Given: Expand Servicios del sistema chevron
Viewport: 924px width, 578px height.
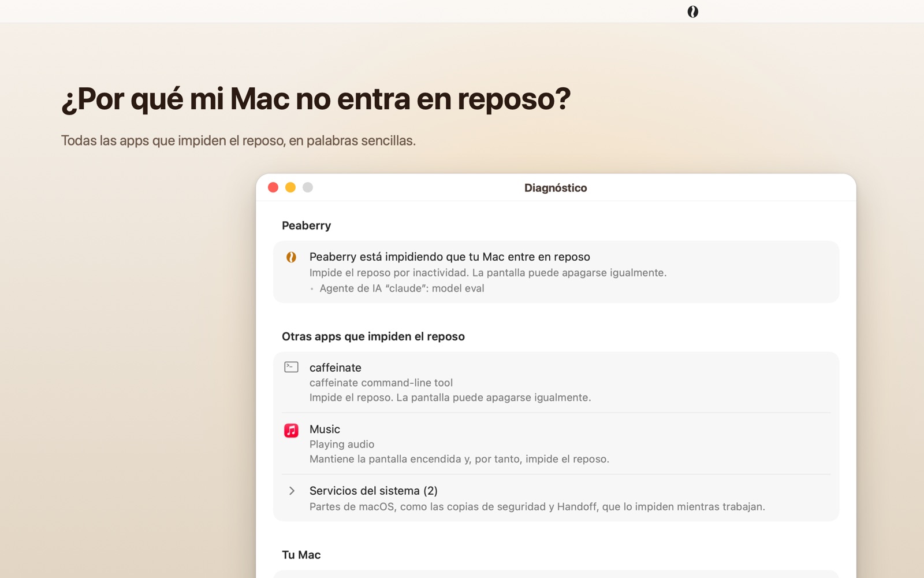Looking at the screenshot, I should pos(292,491).
